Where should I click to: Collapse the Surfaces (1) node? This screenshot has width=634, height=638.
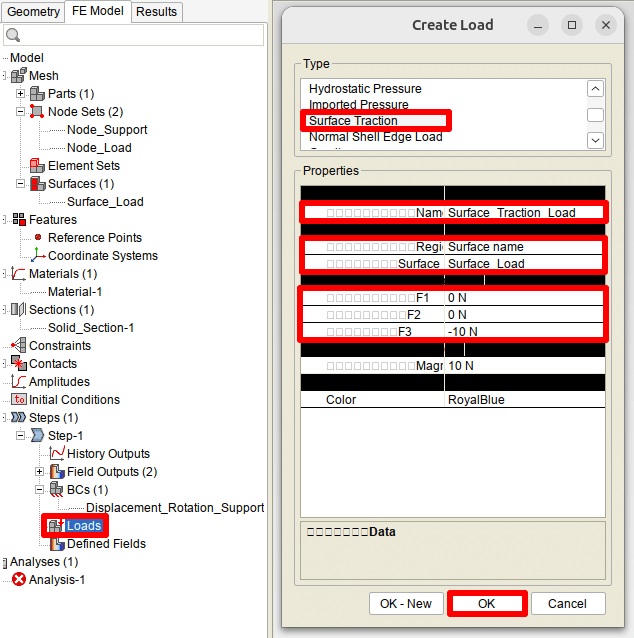coord(20,184)
